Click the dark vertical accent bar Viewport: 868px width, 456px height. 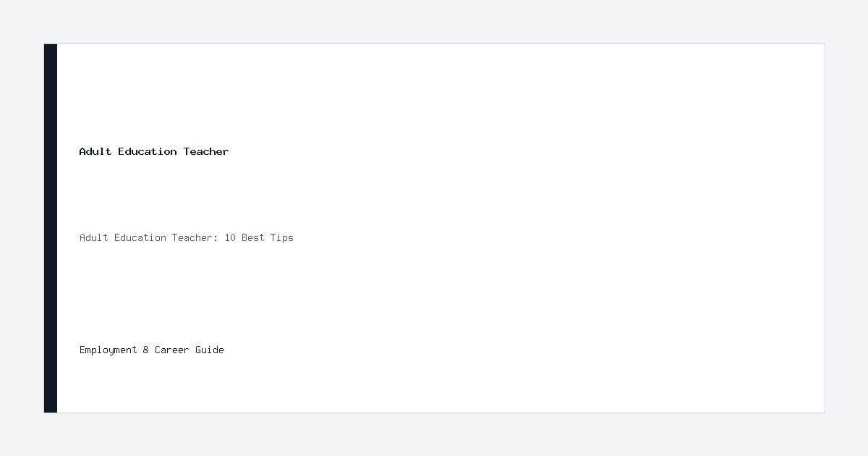click(x=51, y=228)
